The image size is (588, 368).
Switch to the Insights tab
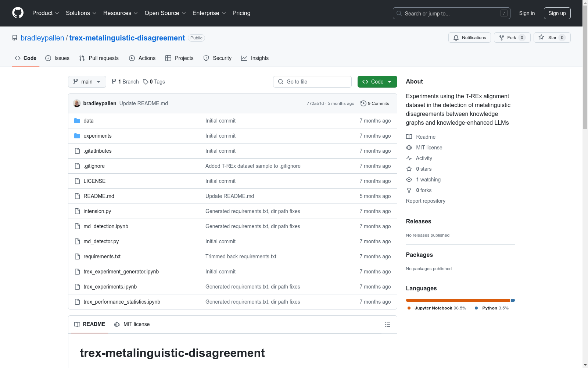(x=255, y=58)
